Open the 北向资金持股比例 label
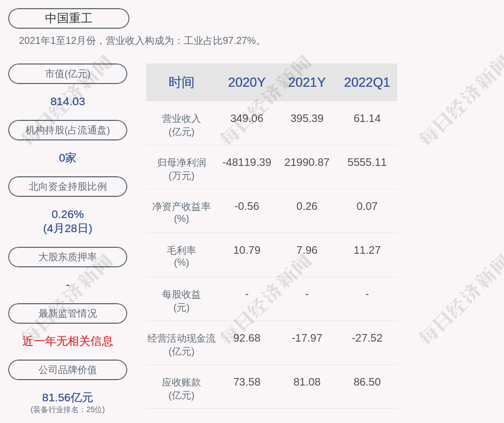This screenshot has height=423, width=504. (x=68, y=187)
